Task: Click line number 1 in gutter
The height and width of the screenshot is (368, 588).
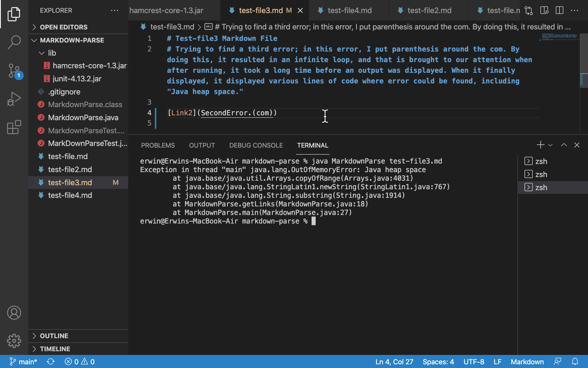Action: point(149,38)
